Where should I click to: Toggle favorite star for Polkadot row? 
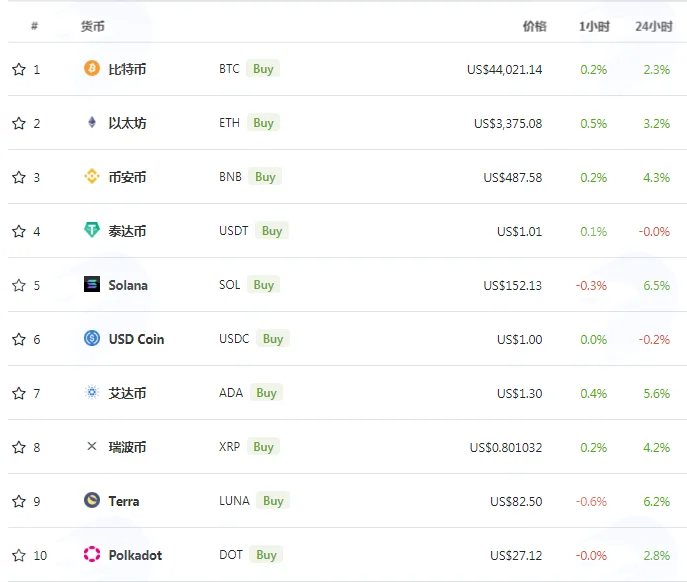(x=19, y=555)
